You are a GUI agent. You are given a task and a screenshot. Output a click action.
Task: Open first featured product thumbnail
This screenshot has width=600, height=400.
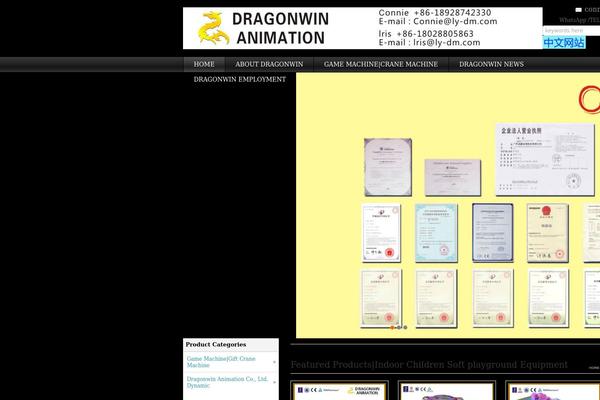pos(339,390)
